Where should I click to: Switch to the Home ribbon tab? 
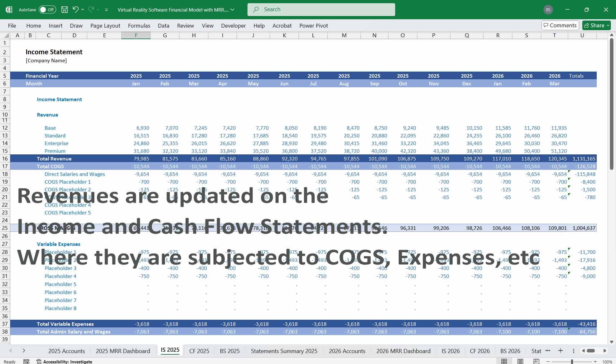tap(34, 26)
